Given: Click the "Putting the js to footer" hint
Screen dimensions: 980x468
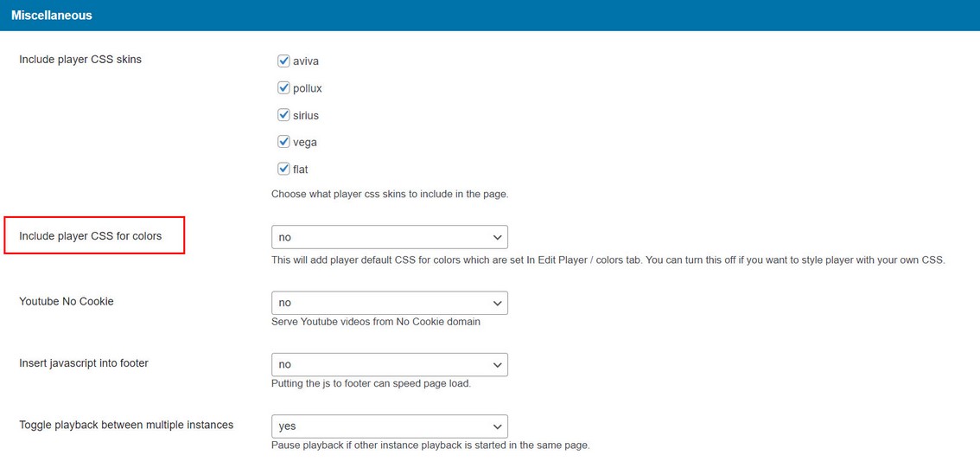Looking at the screenshot, I should pyautogui.click(x=371, y=383).
